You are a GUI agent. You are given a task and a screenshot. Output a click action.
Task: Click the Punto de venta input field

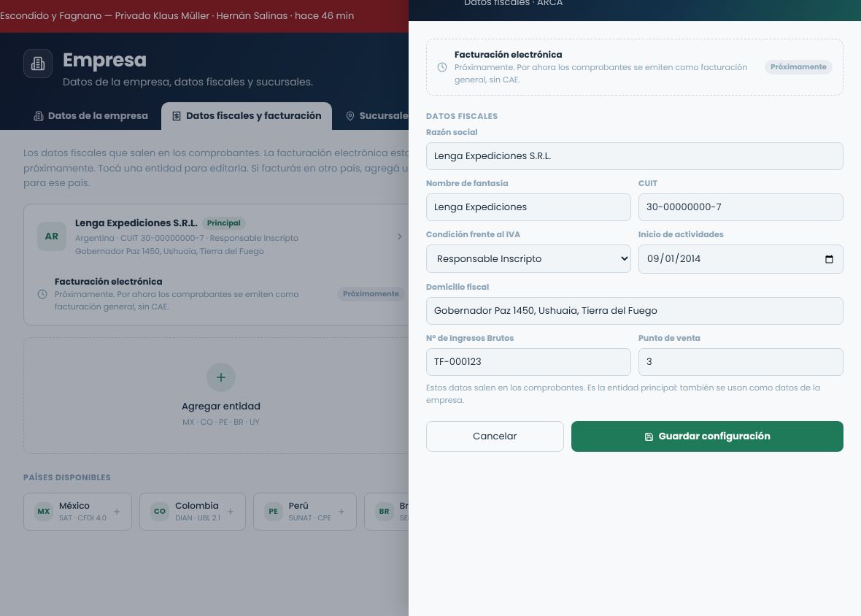741,362
